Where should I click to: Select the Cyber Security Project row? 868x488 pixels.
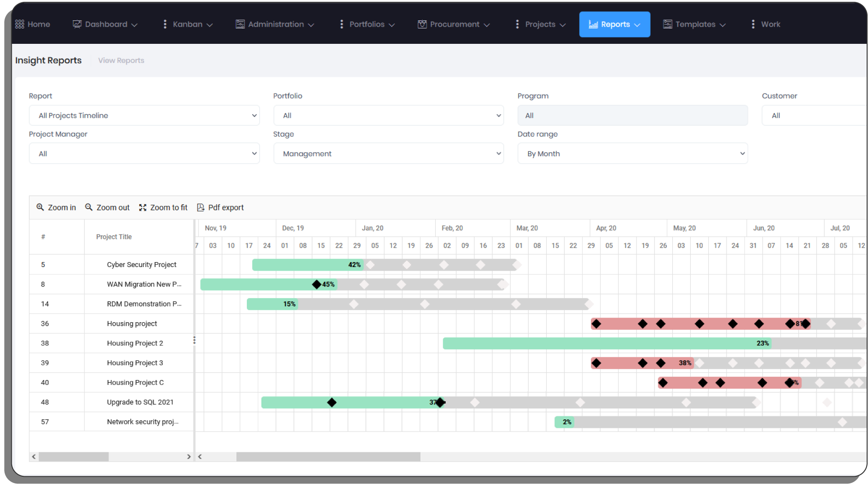click(142, 265)
